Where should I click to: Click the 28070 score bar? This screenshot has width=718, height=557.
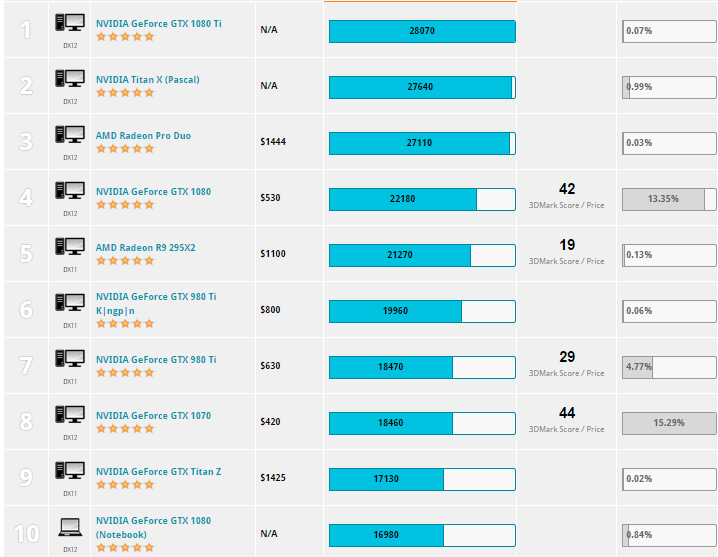click(421, 31)
